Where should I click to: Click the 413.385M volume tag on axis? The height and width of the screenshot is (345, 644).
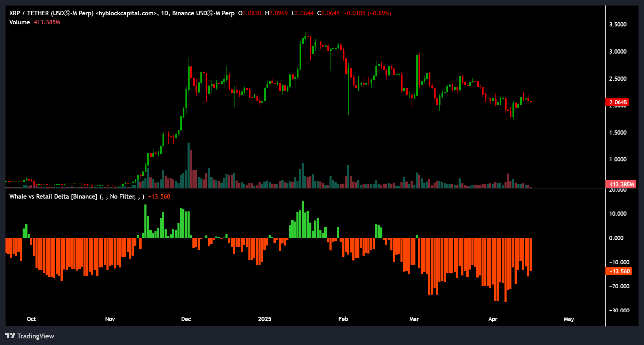tap(621, 184)
